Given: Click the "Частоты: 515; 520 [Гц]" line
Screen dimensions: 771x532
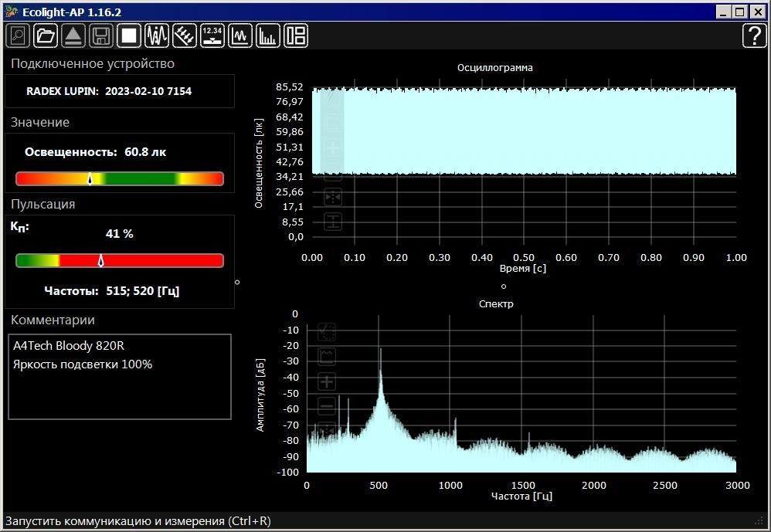Looking at the screenshot, I should (111, 291).
